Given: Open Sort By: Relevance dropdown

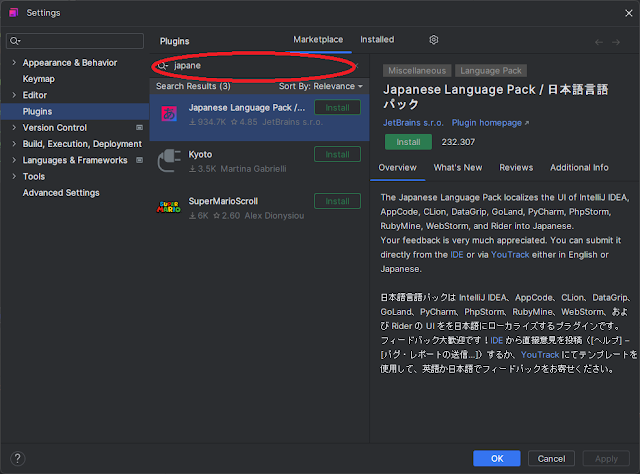Looking at the screenshot, I should click(321, 86).
